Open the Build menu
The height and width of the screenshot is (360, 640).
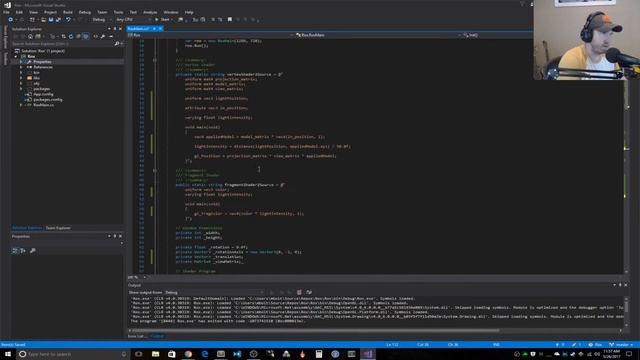click(x=68, y=12)
